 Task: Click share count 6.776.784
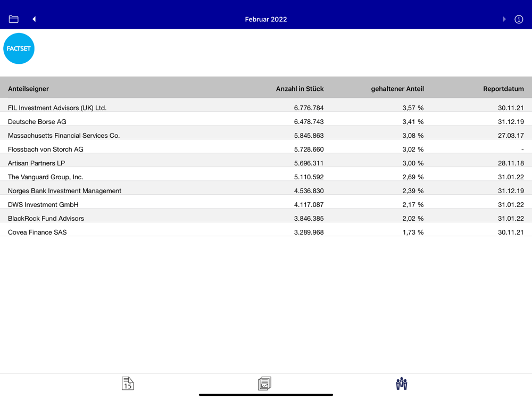click(309, 108)
